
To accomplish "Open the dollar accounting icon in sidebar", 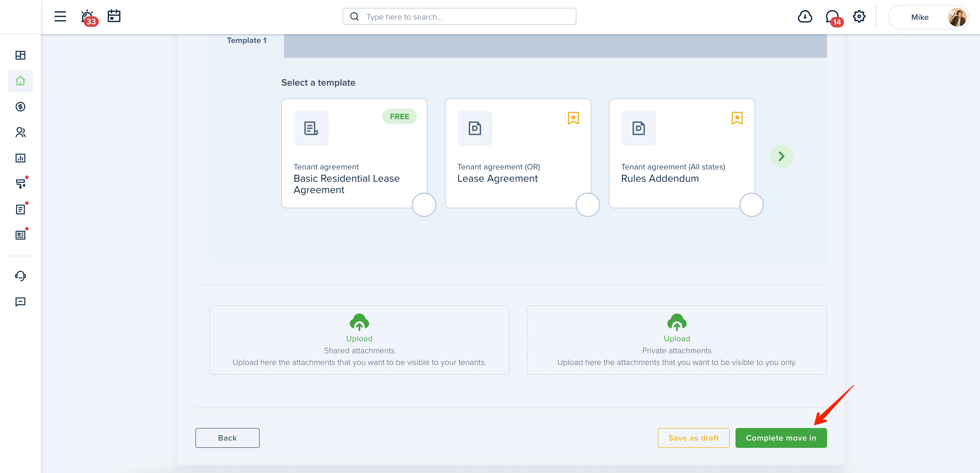I will click(20, 107).
